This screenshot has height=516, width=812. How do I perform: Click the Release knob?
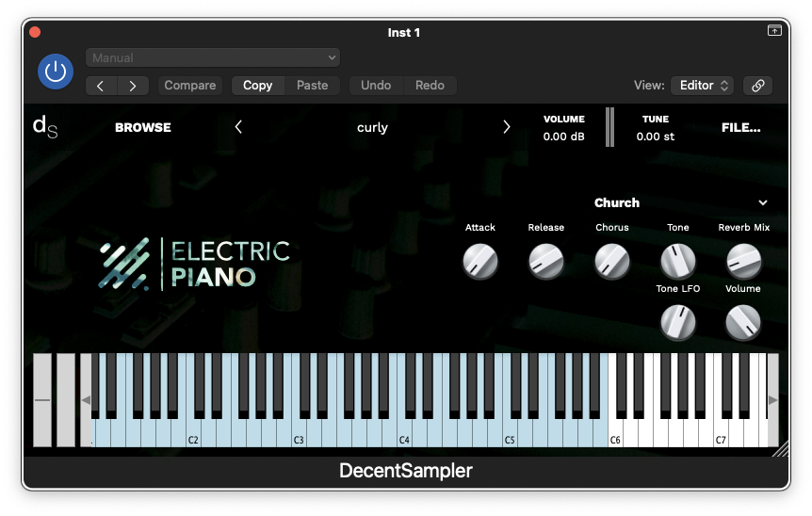[545, 262]
